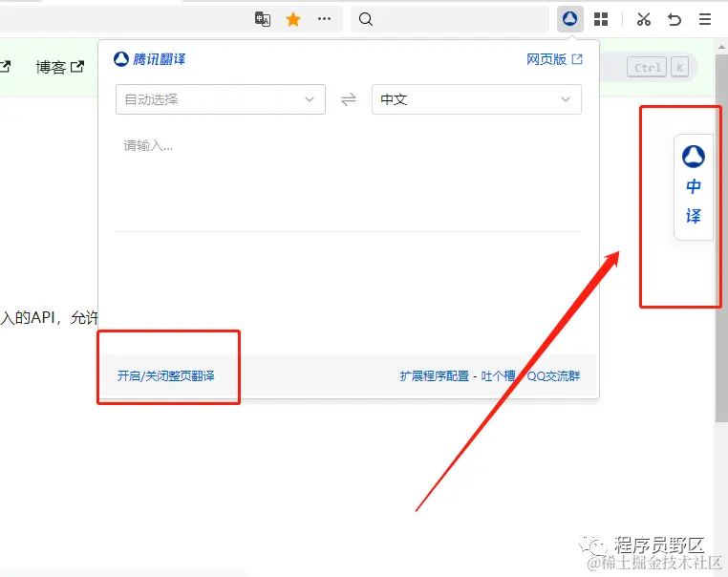Open the 自动选择 source language dropdown
Image resolution: width=728 pixels, height=577 pixels.
click(221, 99)
